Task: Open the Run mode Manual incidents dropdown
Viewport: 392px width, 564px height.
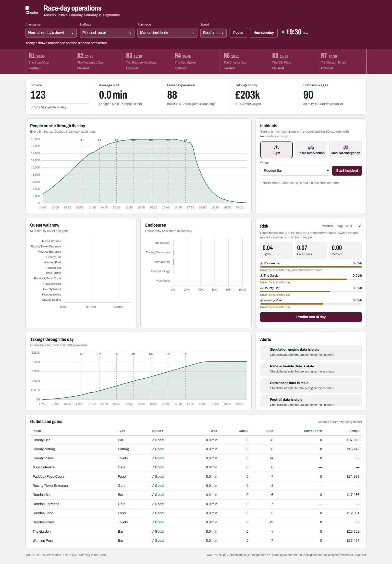Action: [167, 33]
